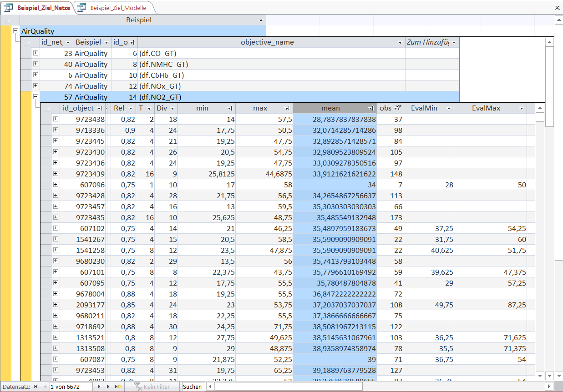Click the mean value 38,9358974358974
563x392 pixels.
[335, 349]
